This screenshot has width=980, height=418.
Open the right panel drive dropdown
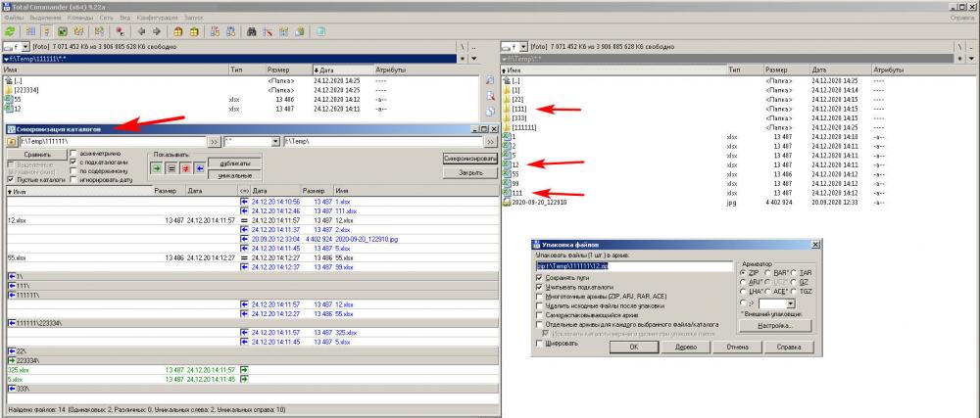pyautogui.click(x=523, y=47)
